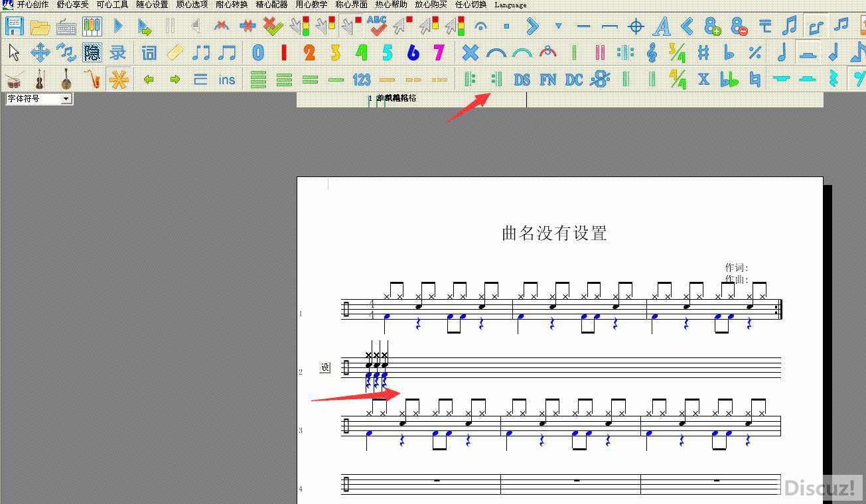
Task: Open the computer keyboard input icon
Action: pos(66,27)
